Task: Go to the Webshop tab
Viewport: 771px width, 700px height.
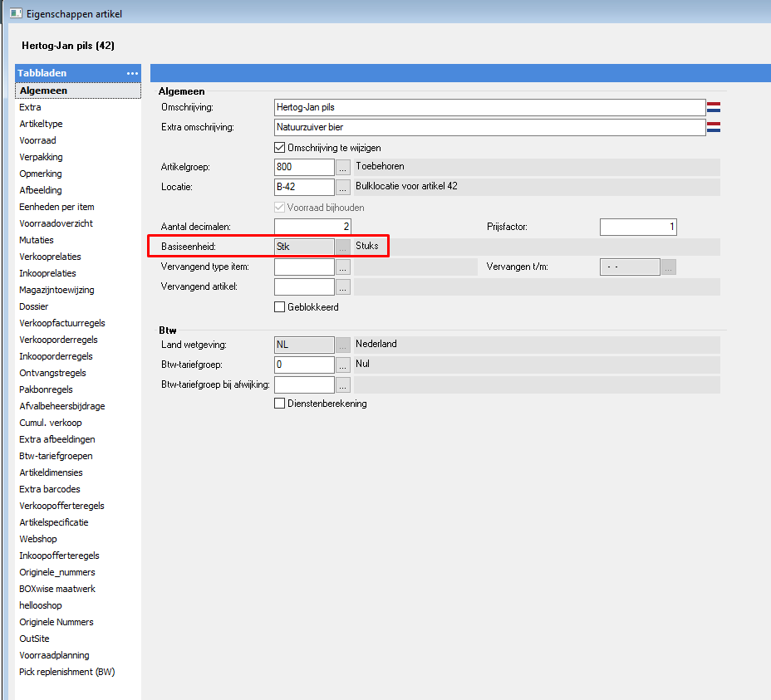Action: [x=38, y=539]
